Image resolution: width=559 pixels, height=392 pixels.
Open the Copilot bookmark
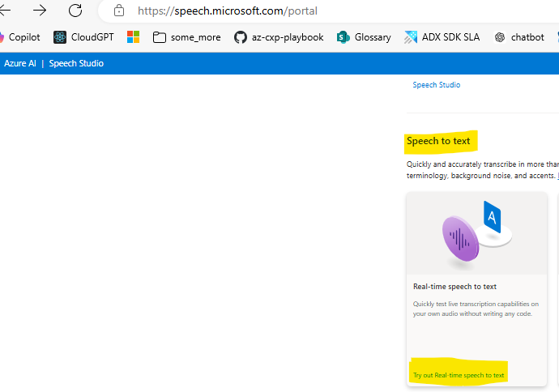[20, 37]
